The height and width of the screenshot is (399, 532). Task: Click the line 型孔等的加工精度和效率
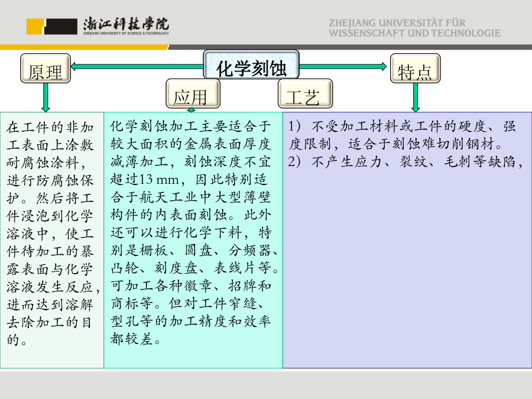191,321
